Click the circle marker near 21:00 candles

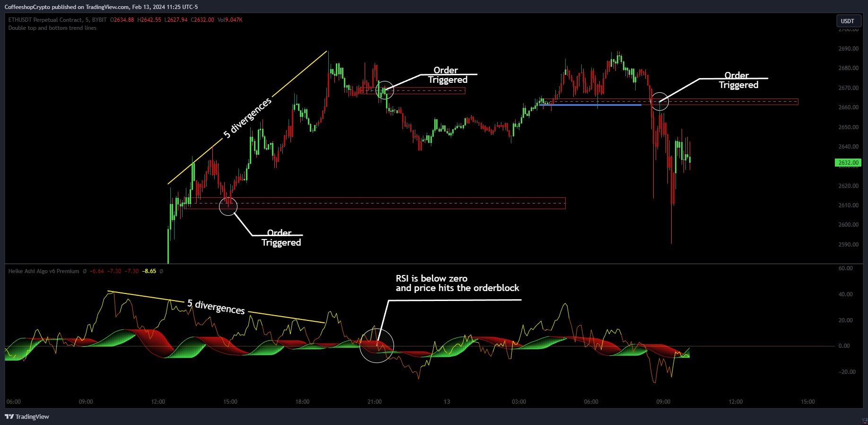pyautogui.click(x=385, y=90)
